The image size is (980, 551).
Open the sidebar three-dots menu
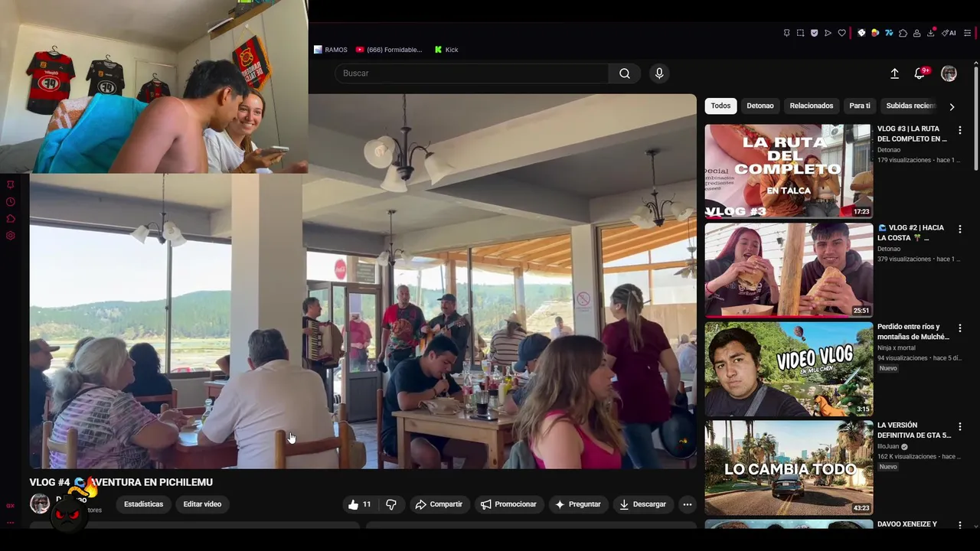coord(11,523)
